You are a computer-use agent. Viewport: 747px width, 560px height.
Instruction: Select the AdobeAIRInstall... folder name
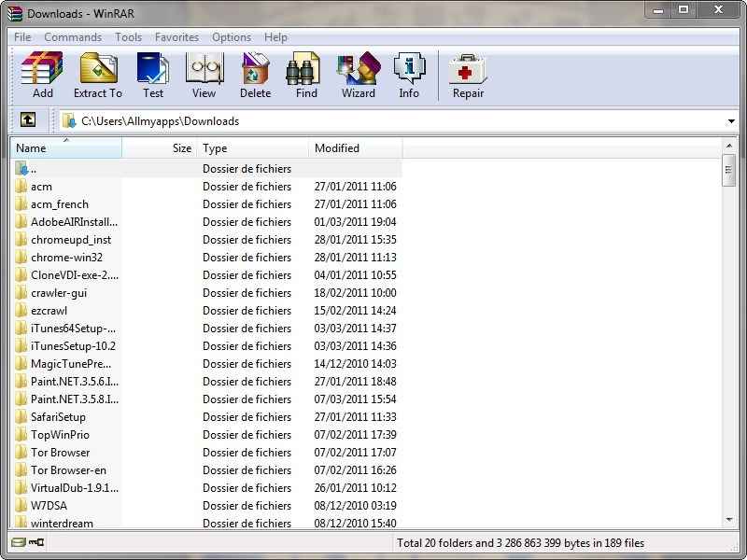click(74, 222)
